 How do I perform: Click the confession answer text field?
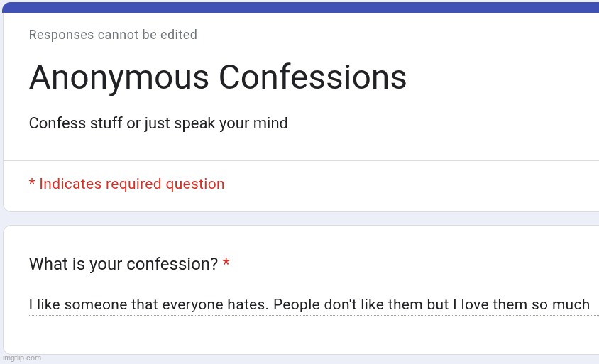pyautogui.click(x=309, y=305)
